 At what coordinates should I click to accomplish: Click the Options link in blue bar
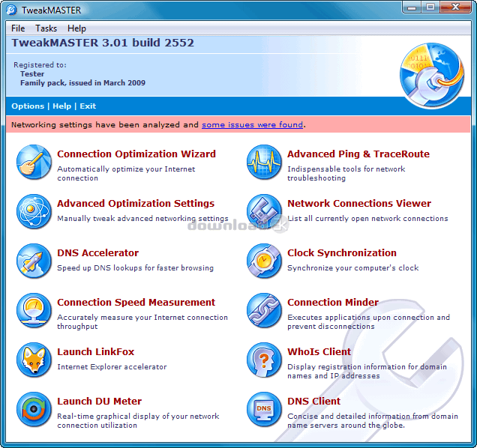pyautogui.click(x=28, y=106)
